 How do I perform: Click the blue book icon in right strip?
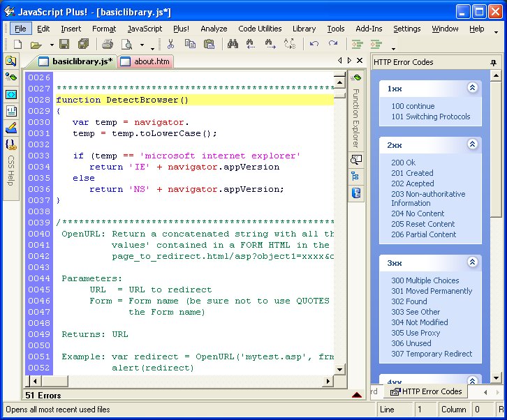(355, 193)
